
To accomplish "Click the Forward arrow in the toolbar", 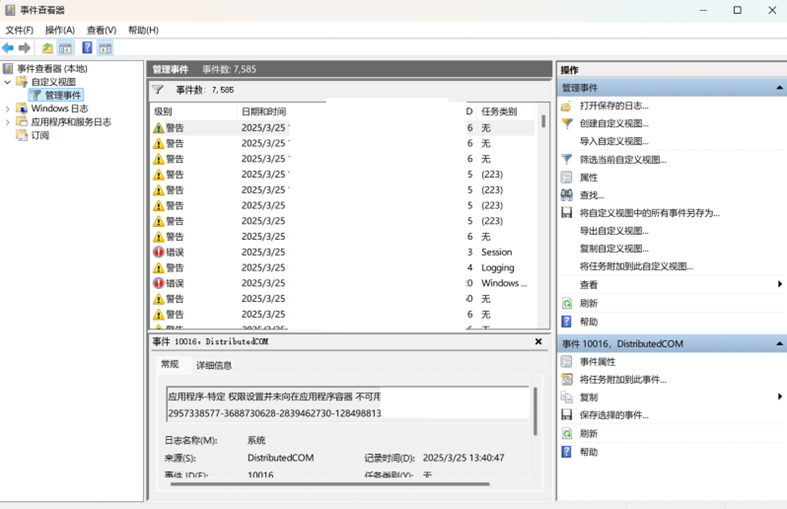I will coord(25,48).
